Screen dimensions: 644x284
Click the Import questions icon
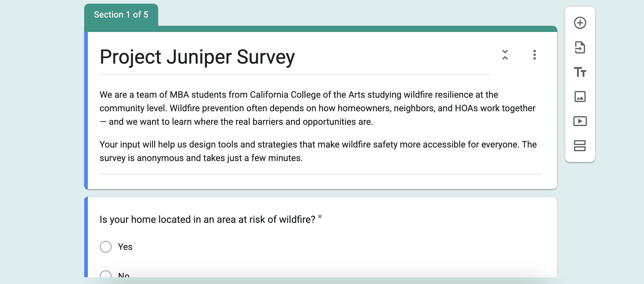coord(580,48)
